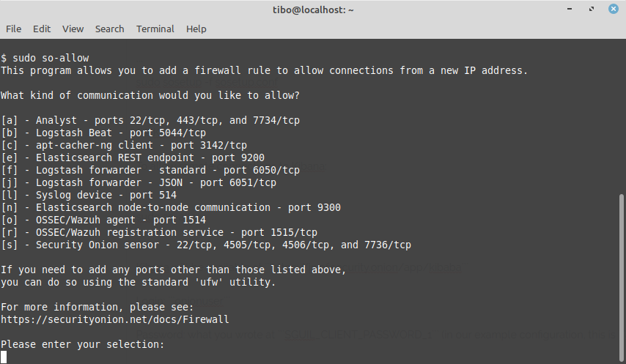Open the Search menu
Screen dimensions: 626x364
pyautogui.click(x=110, y=29)
